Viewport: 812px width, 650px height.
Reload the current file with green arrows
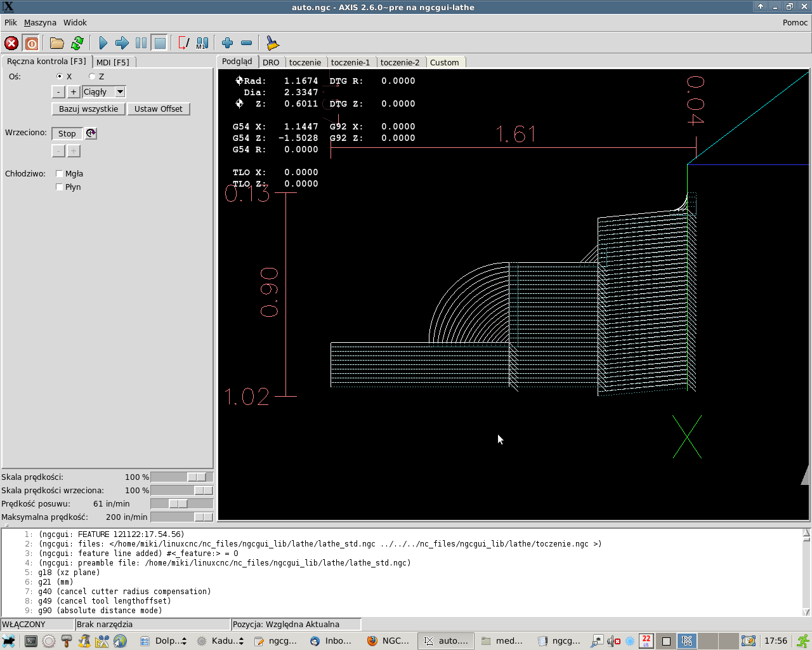click(77, 43)
